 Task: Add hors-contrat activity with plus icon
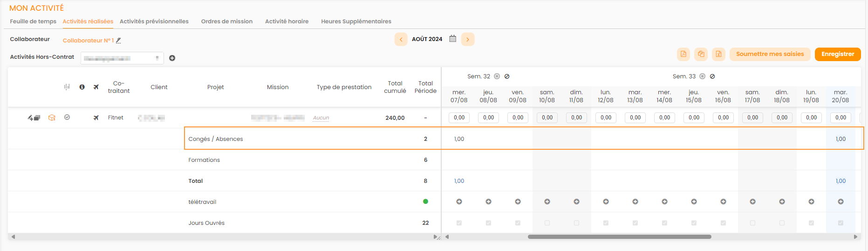click(x=172, y=58)
